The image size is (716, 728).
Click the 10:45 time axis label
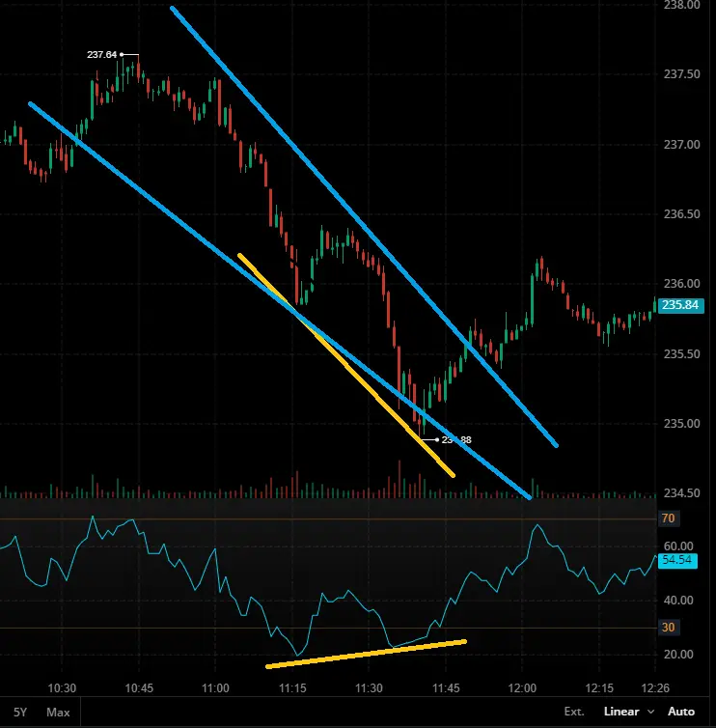tap(139, 687)
